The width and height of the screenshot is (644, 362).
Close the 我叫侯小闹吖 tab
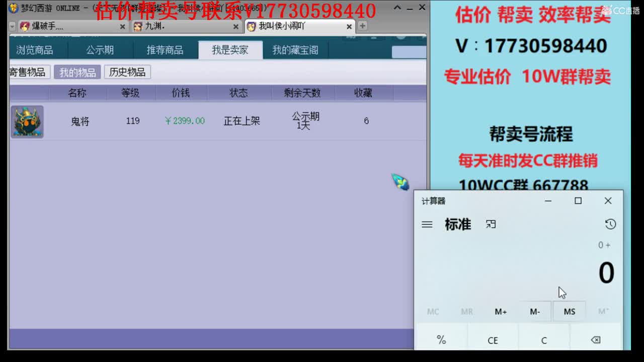349,27
